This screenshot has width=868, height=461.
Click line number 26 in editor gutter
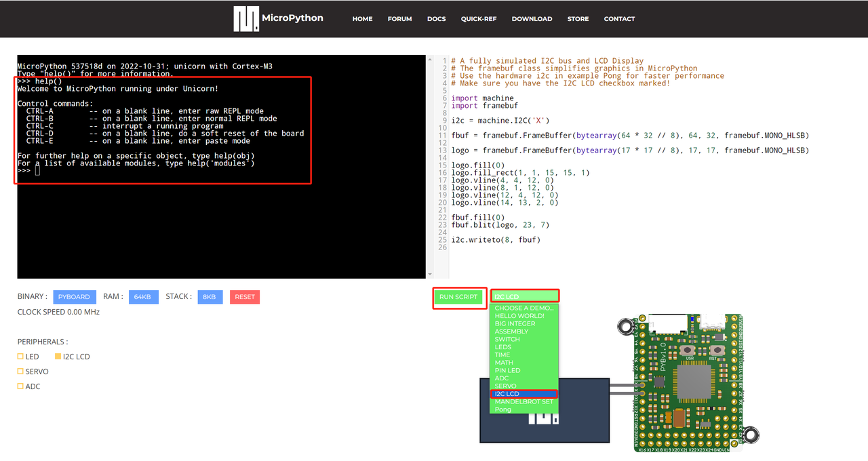point(443,247)
